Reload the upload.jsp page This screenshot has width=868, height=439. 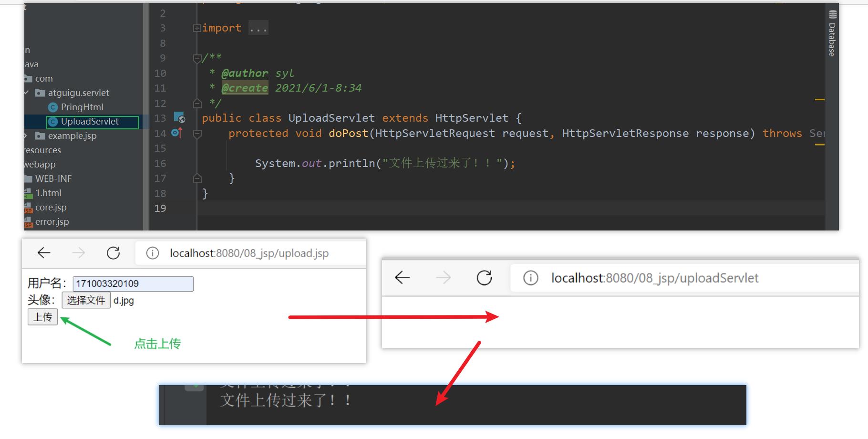click(x=114, y=253)
